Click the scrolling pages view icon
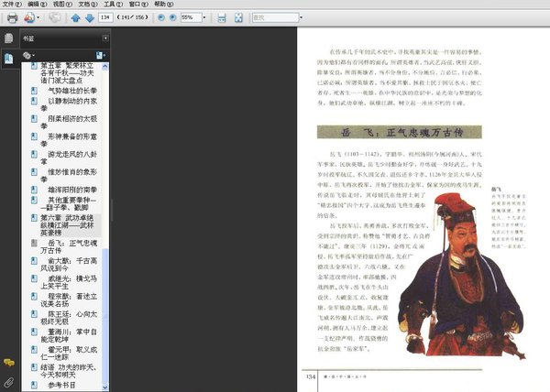Viewport: 550px width, 392px height. click(222, 17)
